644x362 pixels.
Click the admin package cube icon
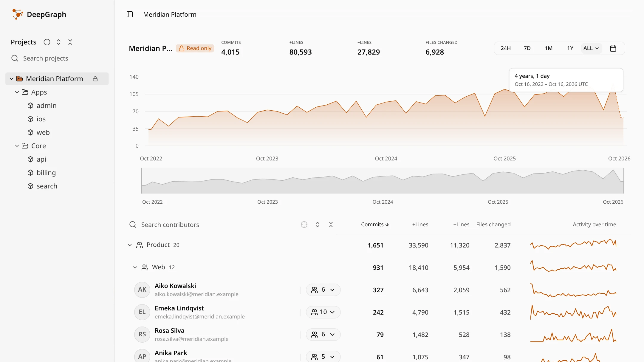pyautogui.click(x=30, y=106)
